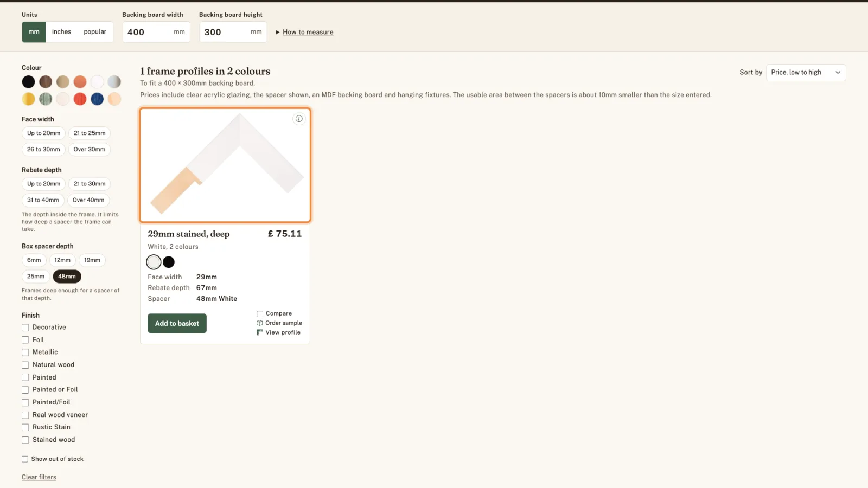Click the Backing board width field

pos(156,33)
